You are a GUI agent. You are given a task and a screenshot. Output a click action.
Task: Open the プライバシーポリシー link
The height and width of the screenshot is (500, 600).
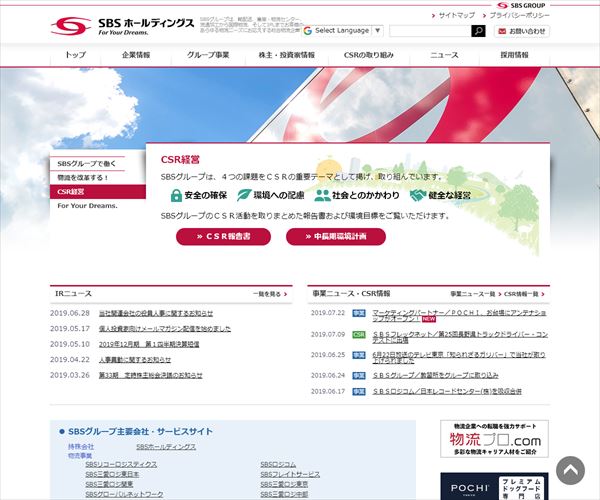point(519,15)
